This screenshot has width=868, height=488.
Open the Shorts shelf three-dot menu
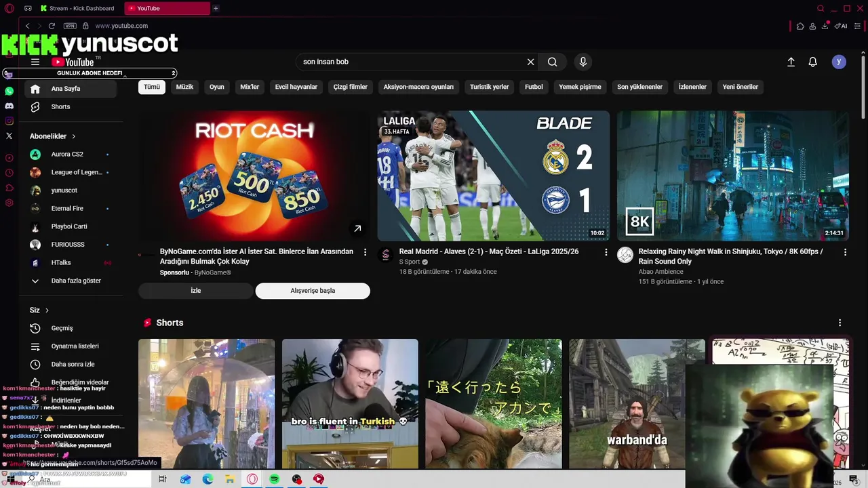click(840, 323)
